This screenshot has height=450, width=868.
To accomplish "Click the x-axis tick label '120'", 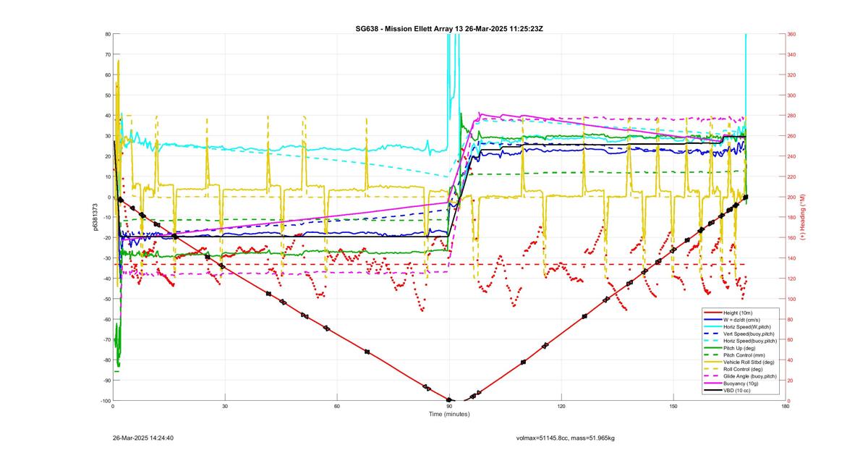I will point(561,407).
